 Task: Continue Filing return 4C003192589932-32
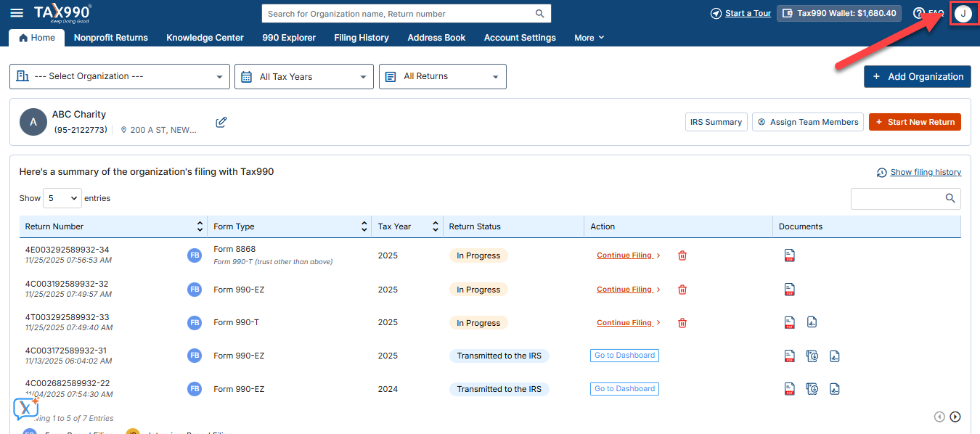tap(629, 290)
